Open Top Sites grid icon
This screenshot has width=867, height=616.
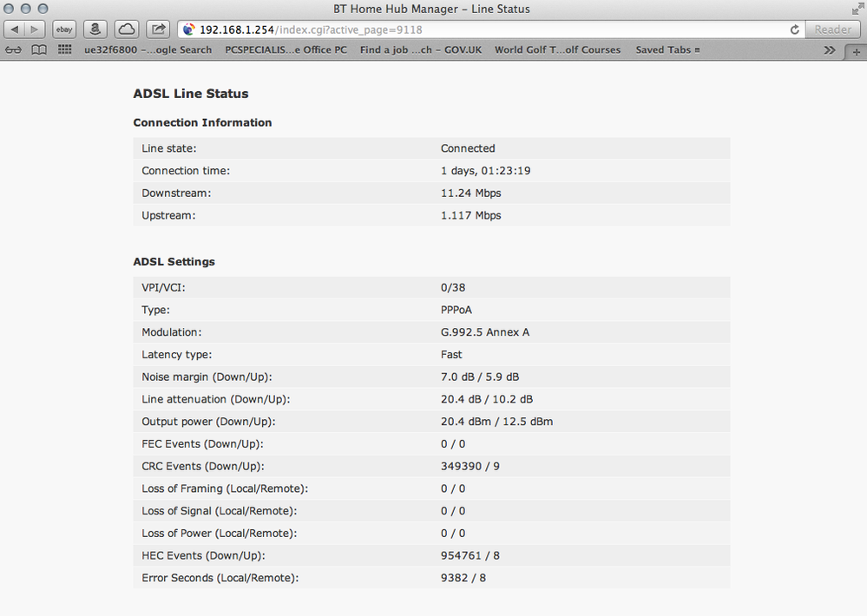[65, 49]
